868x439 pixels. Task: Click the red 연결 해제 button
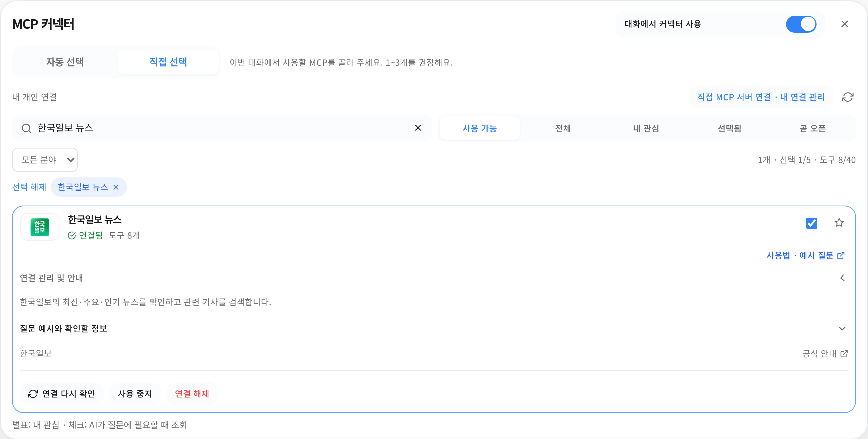(x=192, y=393)
